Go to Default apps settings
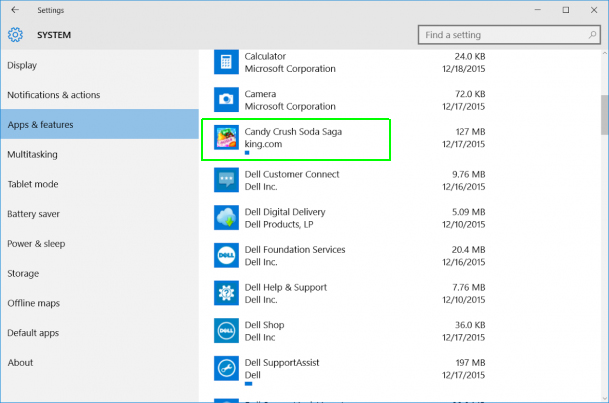The image size is (609, 403). point(33,333)
